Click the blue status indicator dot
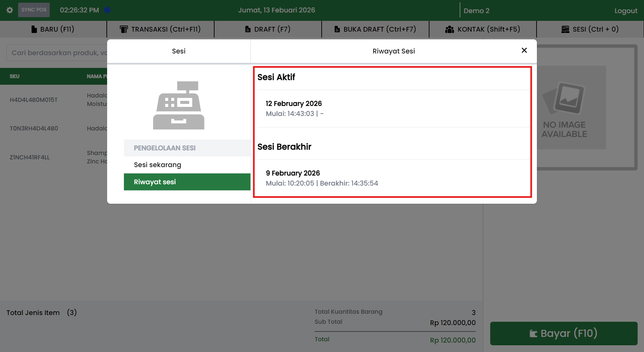 (x=107, y=10)
